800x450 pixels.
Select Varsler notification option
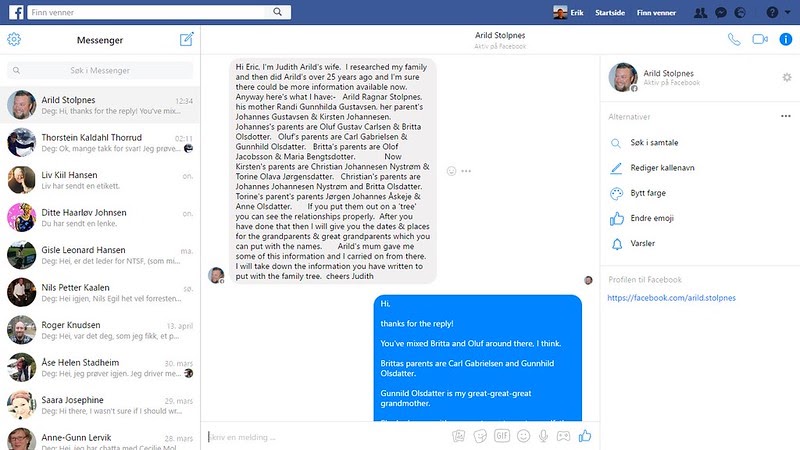[642, 243]
